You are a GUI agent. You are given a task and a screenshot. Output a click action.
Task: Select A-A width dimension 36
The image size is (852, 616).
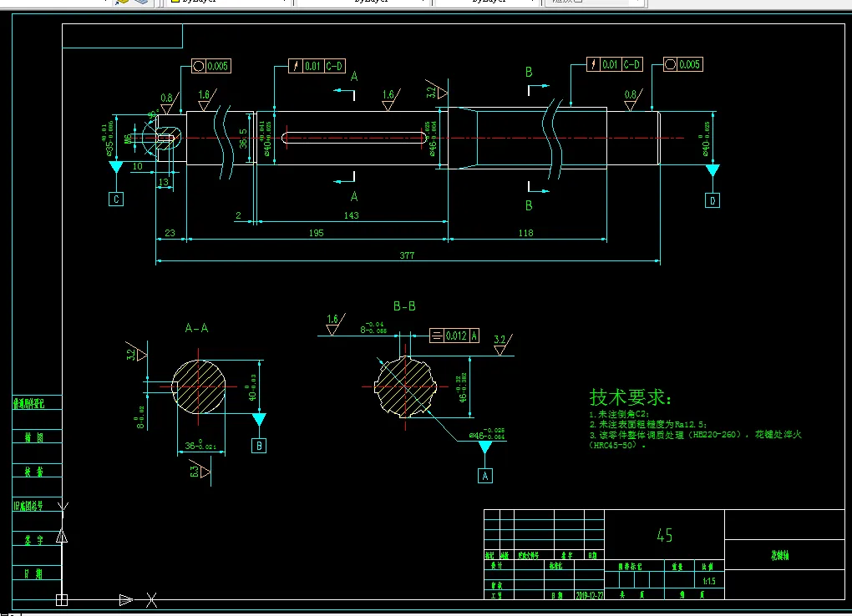click(x=200, y=446)
